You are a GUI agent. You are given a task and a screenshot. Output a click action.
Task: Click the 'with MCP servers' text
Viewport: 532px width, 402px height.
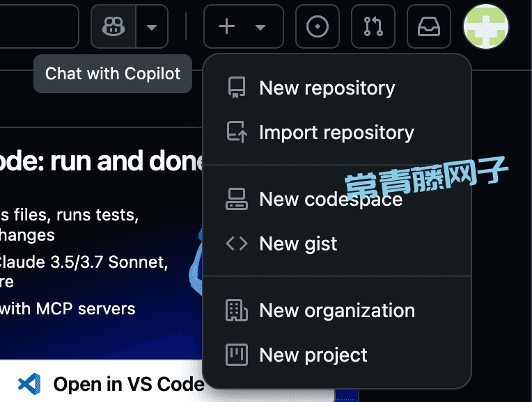[x=68, y=309]
